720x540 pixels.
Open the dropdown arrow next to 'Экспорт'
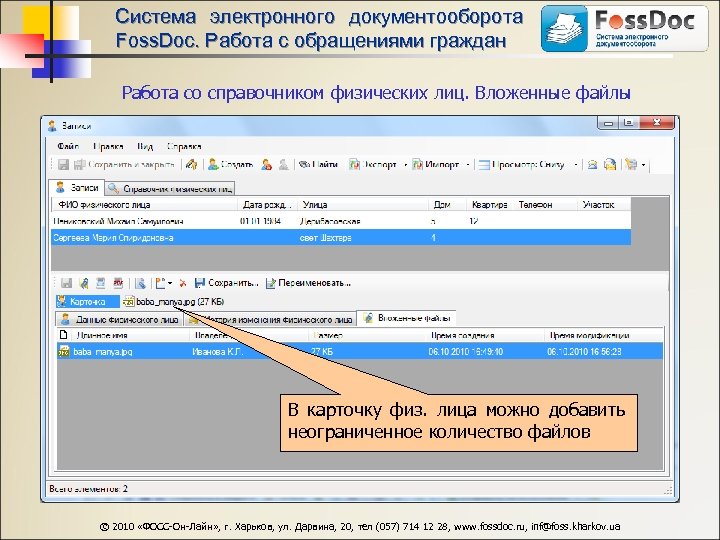405,165
